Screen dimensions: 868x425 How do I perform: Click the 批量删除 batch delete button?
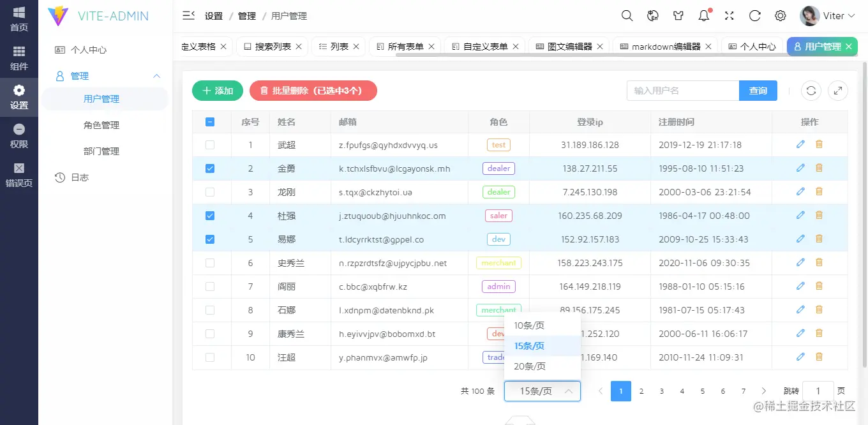tap(313, 91)
